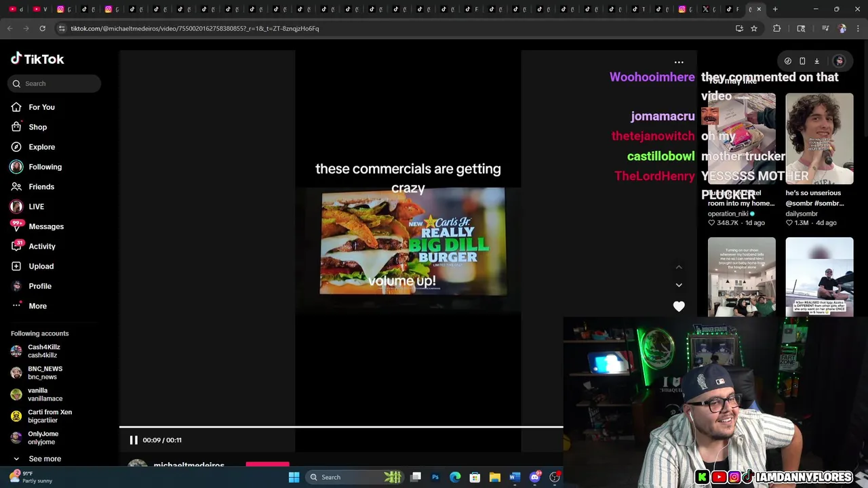
Task: Click the TikTok Search input field
Action: tap(55, 83)
